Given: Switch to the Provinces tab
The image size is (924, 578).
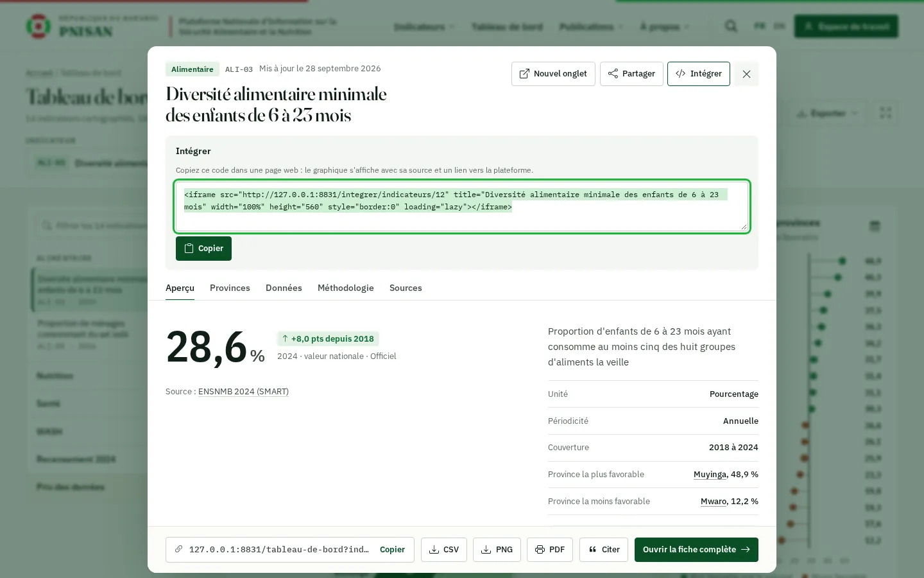Looking at the screenshot, I should 230,288.
